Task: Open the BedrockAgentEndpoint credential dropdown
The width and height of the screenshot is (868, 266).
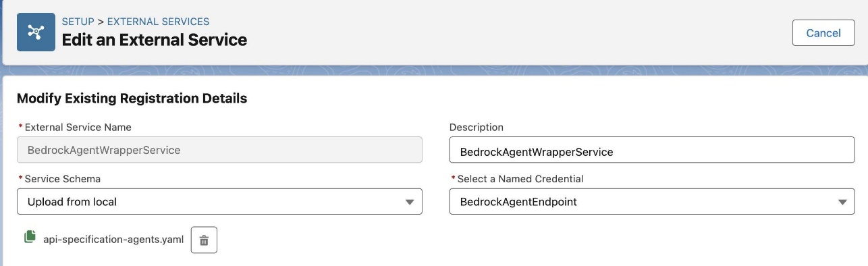Action: tap(652, 201)
